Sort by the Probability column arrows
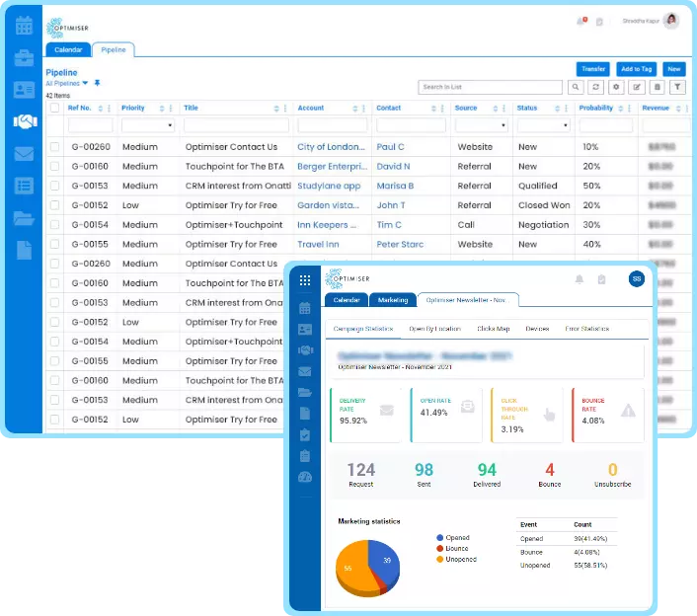Image resolution: width=697 pixels, height=616 pixels. pos(621,108)
